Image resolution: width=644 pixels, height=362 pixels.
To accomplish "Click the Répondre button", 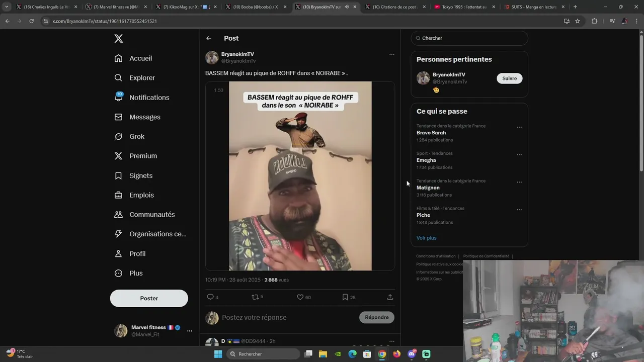I will (377, 317).
